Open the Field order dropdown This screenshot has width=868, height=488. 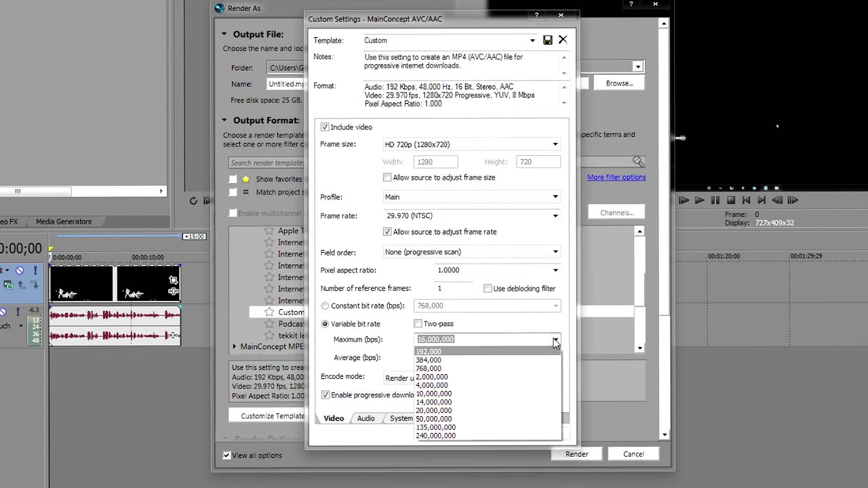555,252
